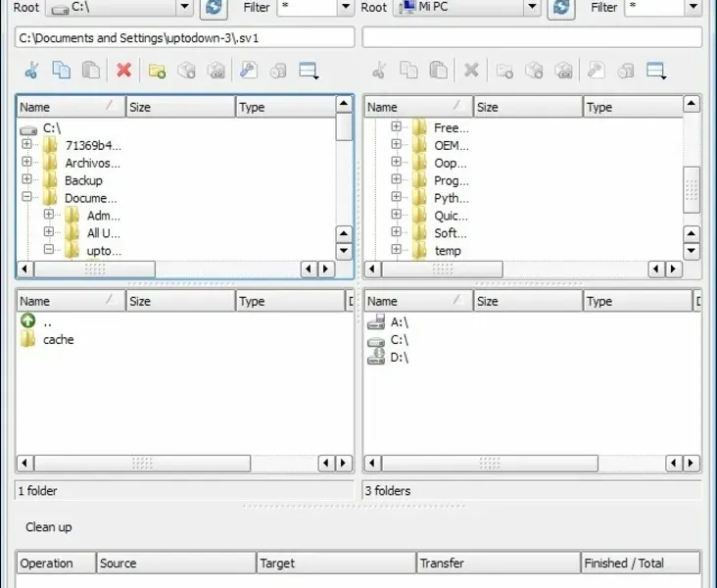Click the greyed X Delete icon in right toolbar
717x588 pixels.
pos(471,71)
